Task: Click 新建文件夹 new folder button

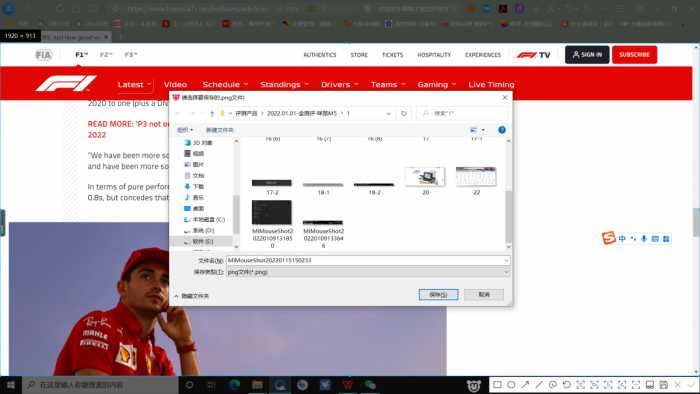Action: coord(220,130)
